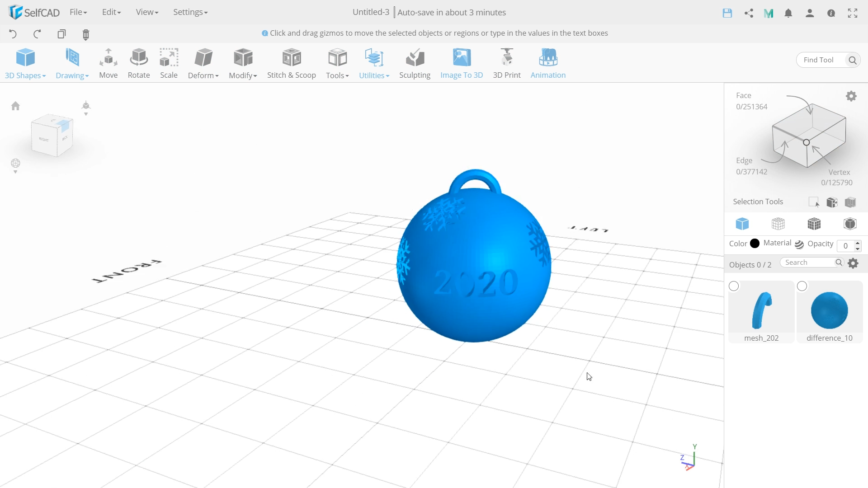Click the mesh_202 thumbnail

(761, 310)
